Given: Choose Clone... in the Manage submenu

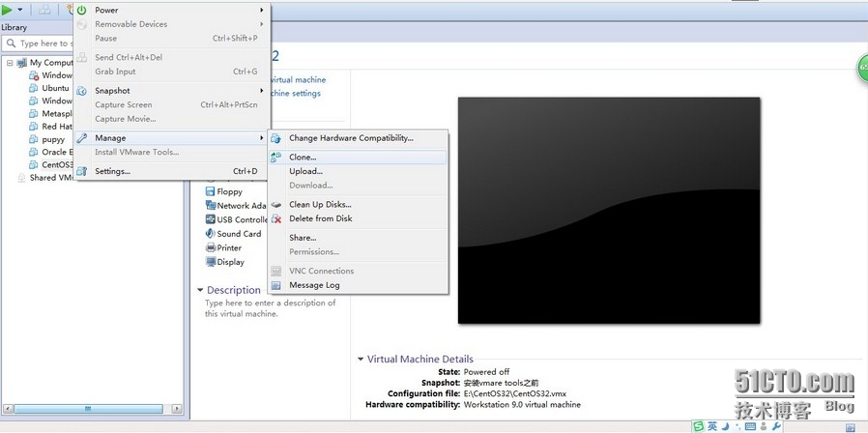Looking at the screenshot, I should (x=358, y=158).
